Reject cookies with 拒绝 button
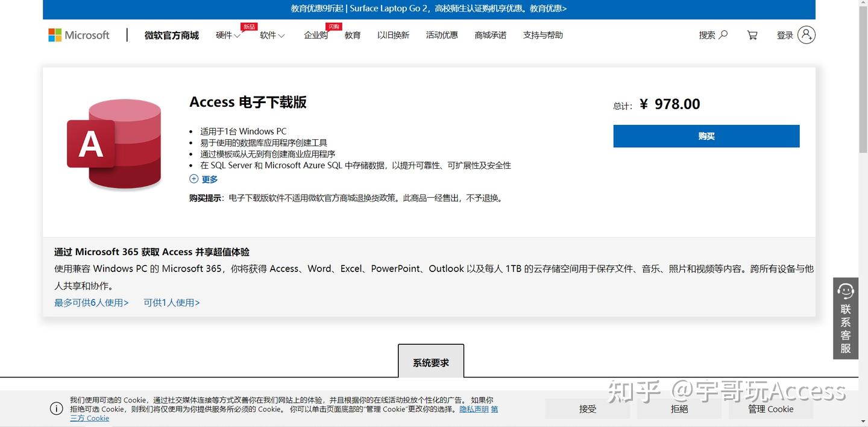The height and width of the screenshot is (427, 868). click(x=679, y=409)
